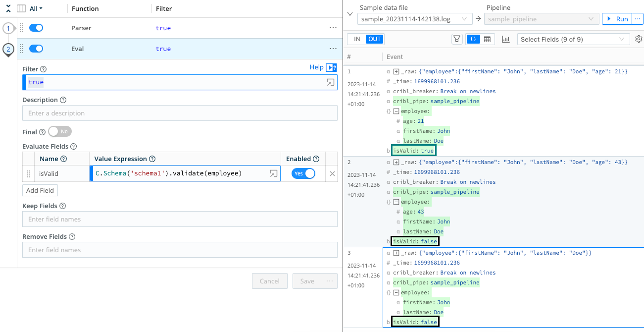Open the preview filter funnel icon
The height and width of the screenshot is (332, 644).
click(x=457, y=39)
